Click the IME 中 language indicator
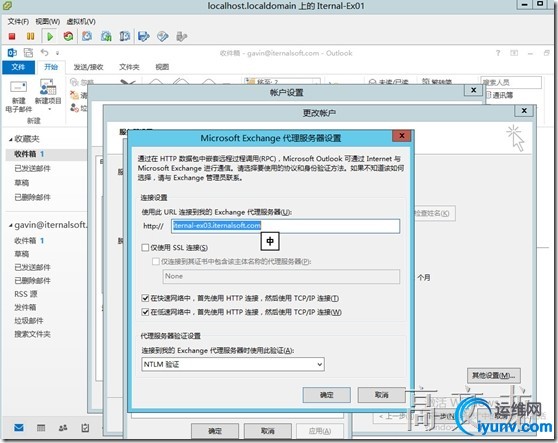The width and height of the screenshot is (558, 443). [x=270, y=242]
